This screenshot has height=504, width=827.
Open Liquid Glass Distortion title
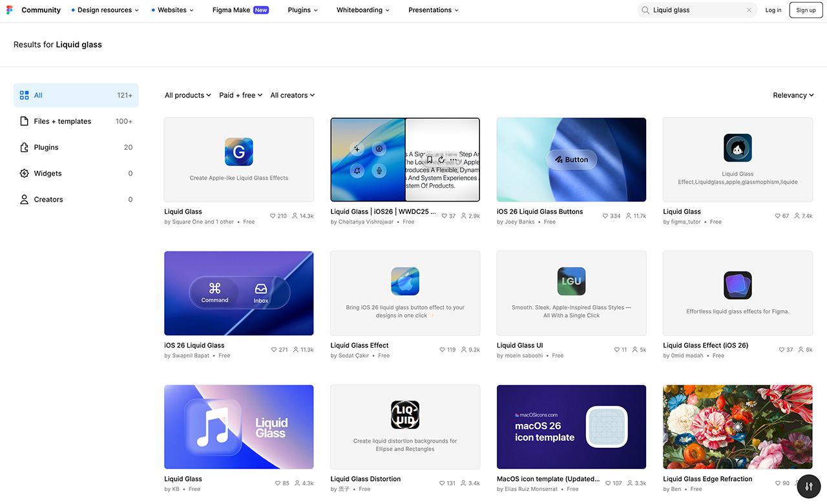(366, 479)
